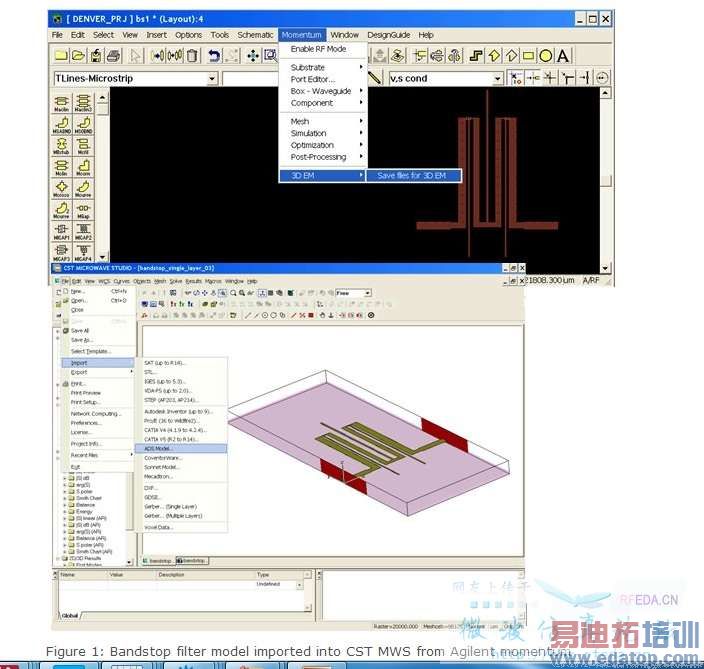Click Enable RF Mode menu entry

(318, 49)
